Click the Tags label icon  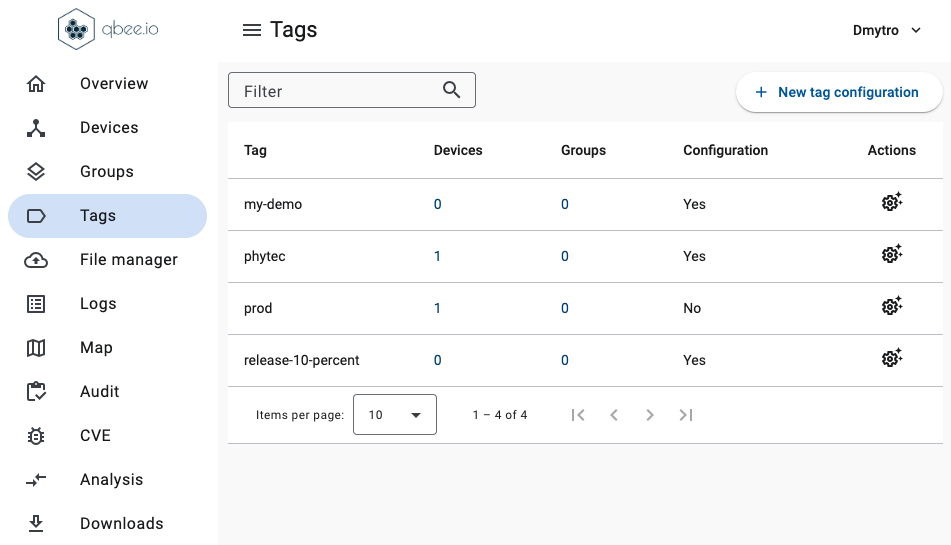pos(36,216)
